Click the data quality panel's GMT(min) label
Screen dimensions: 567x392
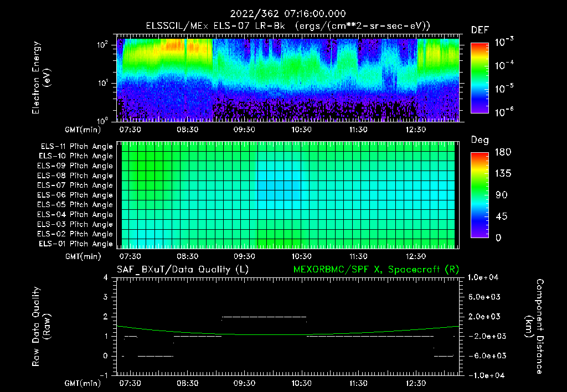click(83, 384)
